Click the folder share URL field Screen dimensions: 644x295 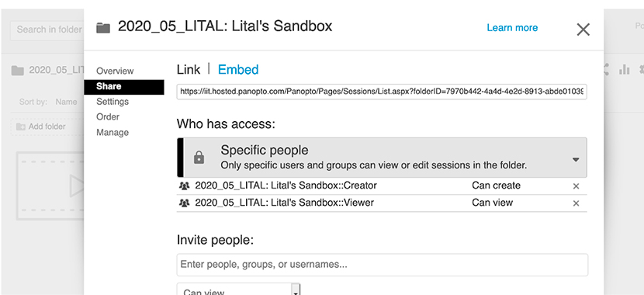tap(382, 92)
